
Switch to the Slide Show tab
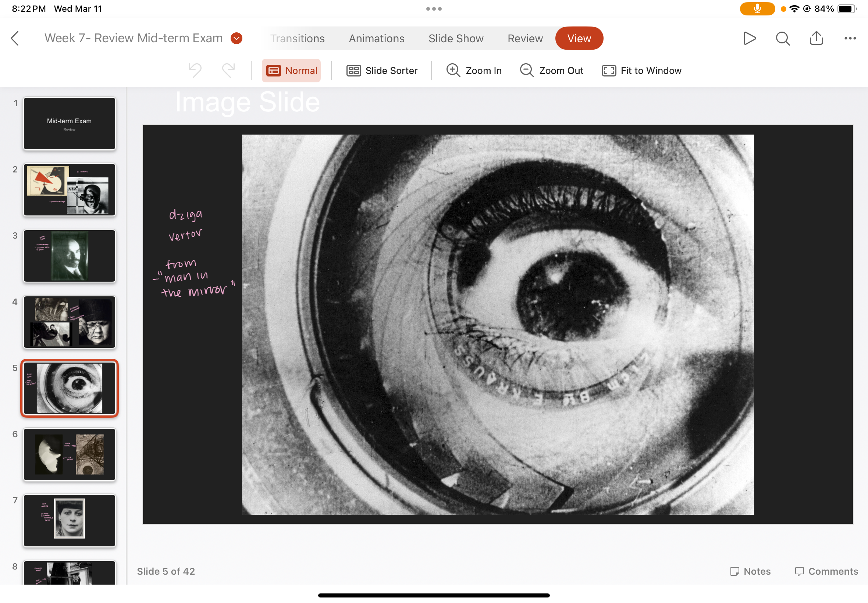click(456, 39)
